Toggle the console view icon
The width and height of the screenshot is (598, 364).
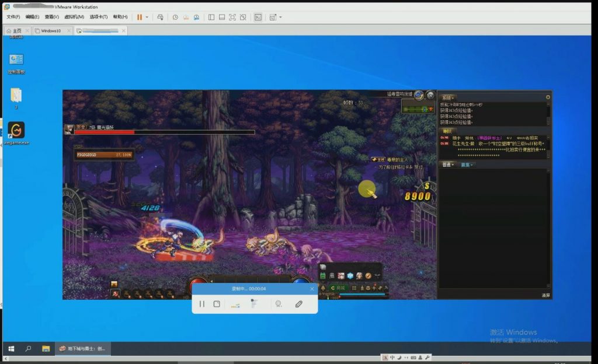coord(258,17)
